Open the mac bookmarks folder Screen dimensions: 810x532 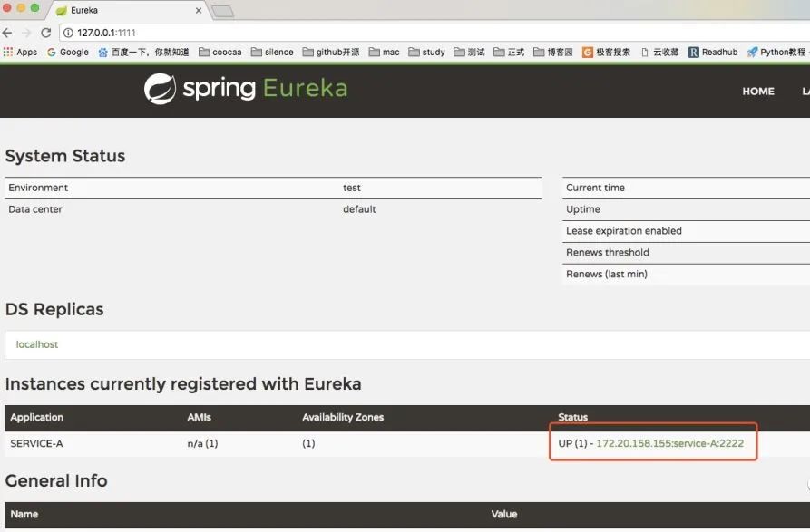click(385, 53)
